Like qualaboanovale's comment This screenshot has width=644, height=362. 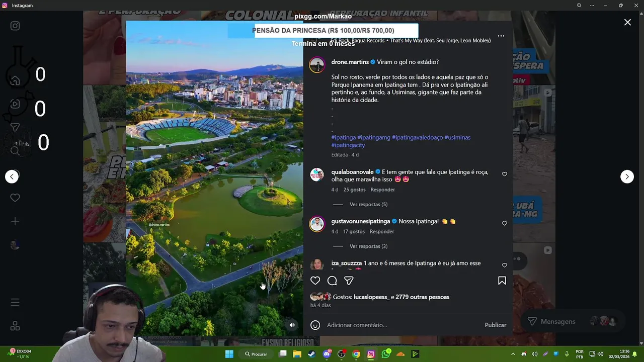point(505,174)
